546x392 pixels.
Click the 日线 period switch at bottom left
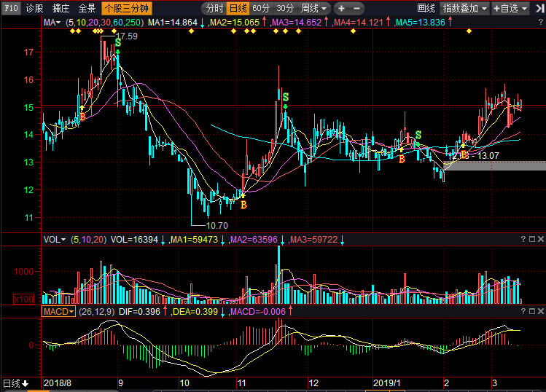[15, 383]
